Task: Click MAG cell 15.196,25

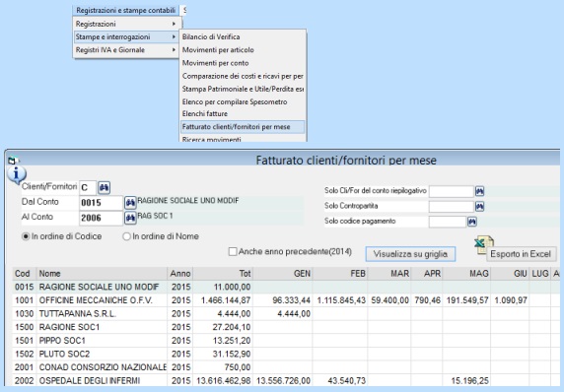Action: pyautogui.click(x=466, y=380)
